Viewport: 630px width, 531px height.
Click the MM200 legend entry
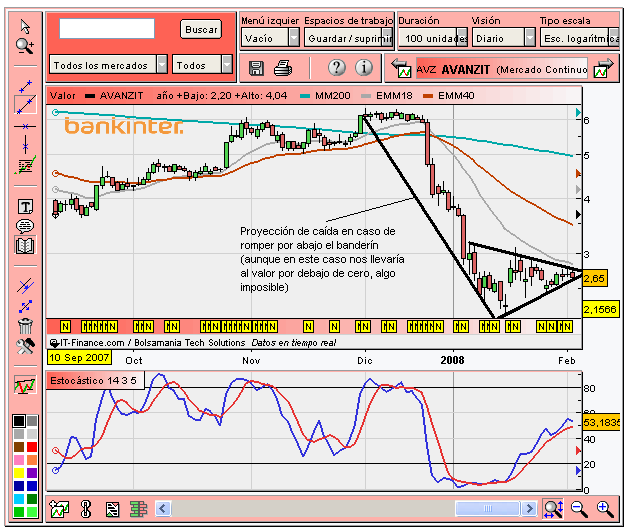(x=325, y=96)
